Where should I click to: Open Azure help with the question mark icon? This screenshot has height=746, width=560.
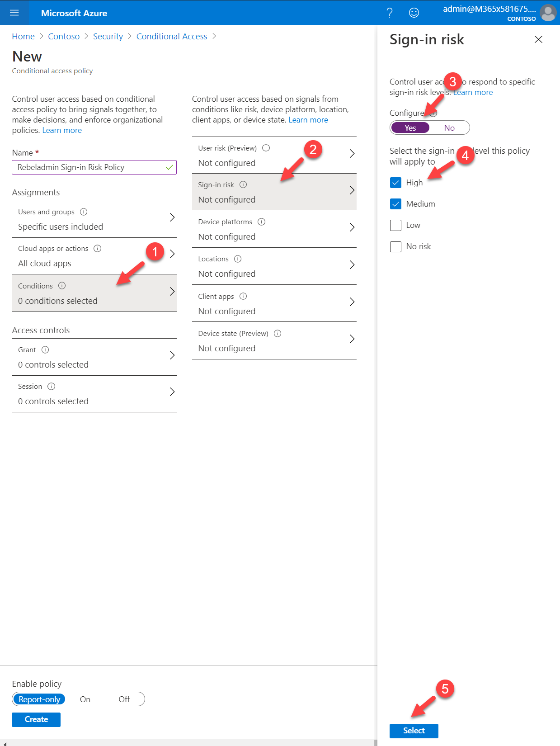pyautogui.click(x=389, y=13)
